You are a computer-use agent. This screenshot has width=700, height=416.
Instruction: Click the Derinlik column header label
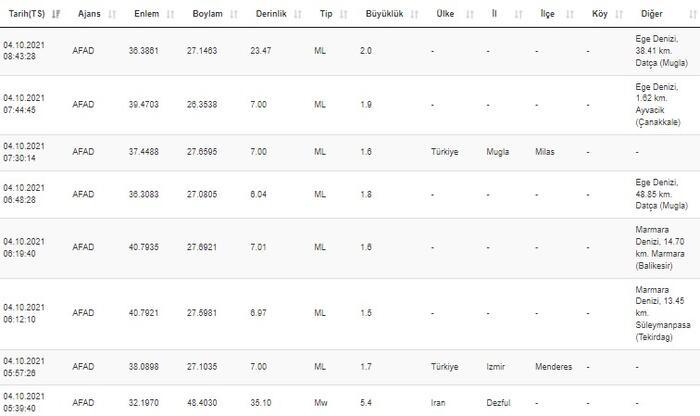[x=271, y=14]
